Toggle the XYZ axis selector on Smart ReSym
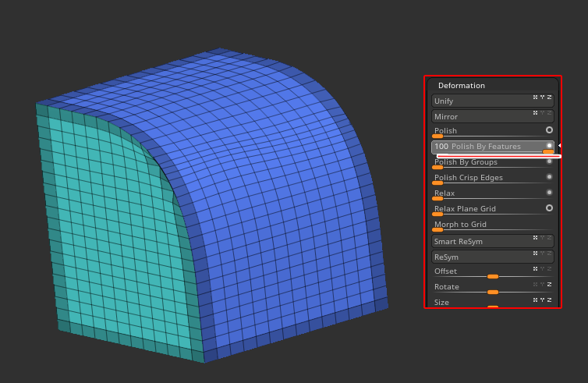Screen dimensions: 588x383 click(542, 238)
